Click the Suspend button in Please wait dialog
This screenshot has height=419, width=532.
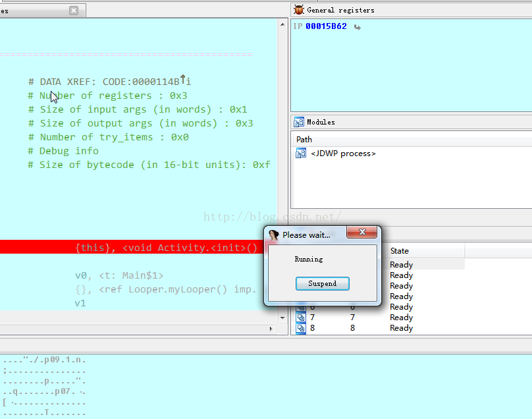point(323,283)
